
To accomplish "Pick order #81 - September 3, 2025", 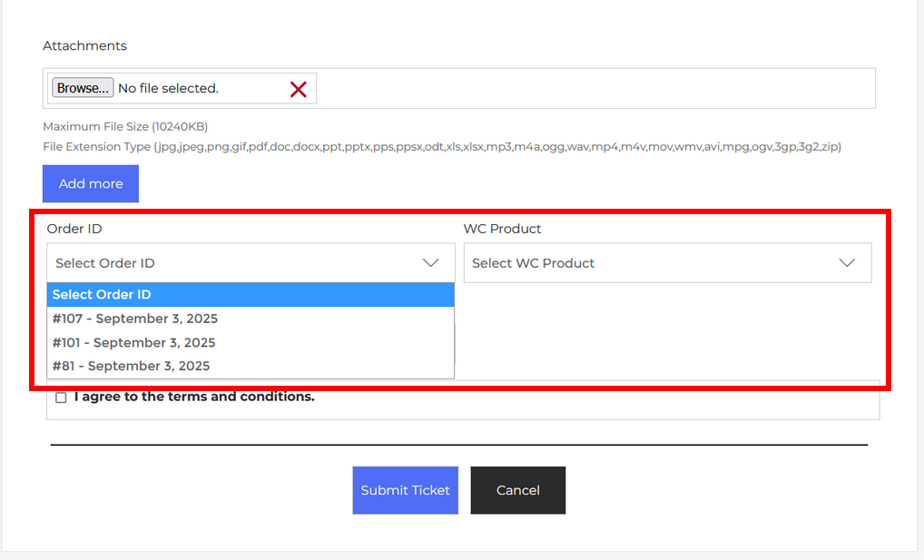I will click(x=131, y=366).
